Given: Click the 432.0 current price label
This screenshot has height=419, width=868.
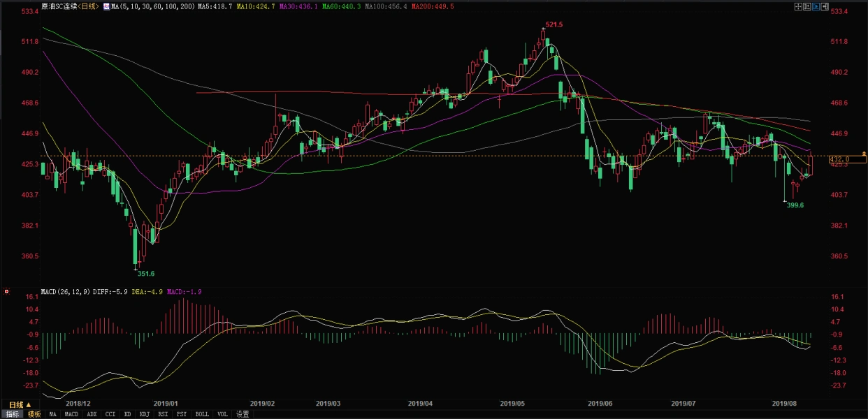Looking at the screenshot, I should click(839, 159).
